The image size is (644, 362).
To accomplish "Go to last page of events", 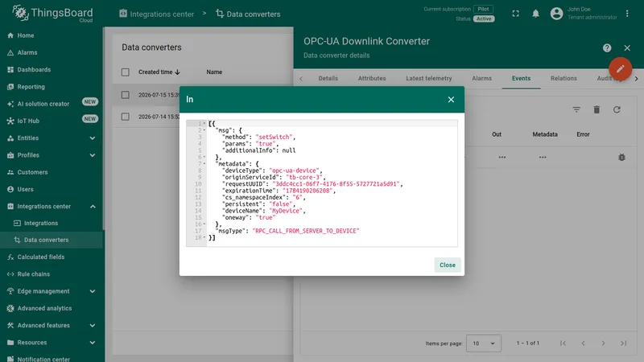I will click(x=623, y=343).
